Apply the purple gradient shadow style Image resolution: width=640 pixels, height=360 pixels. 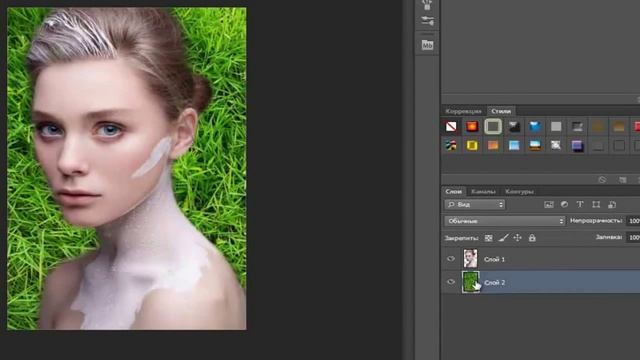point(577,145)
